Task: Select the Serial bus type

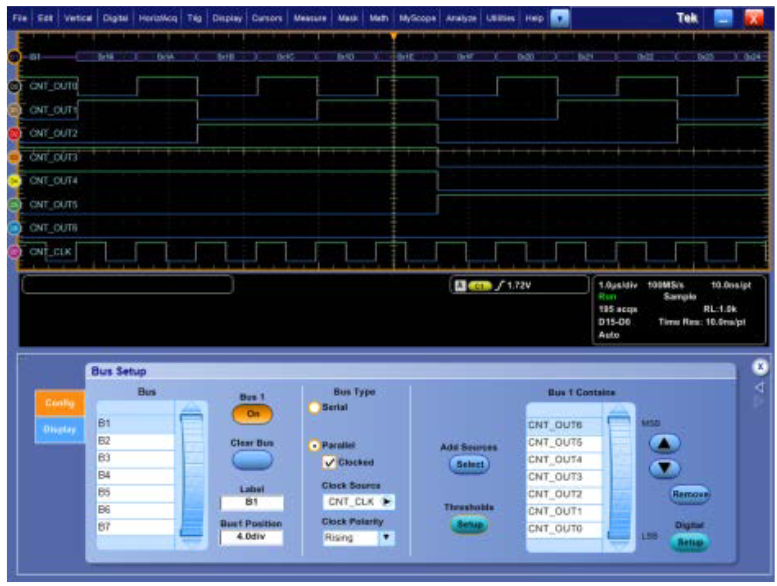Action: 314,408
